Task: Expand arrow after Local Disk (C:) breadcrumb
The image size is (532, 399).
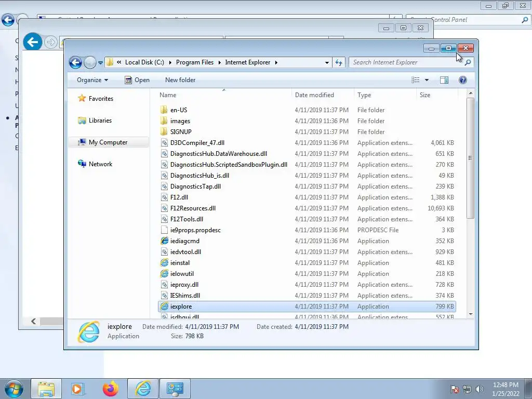Action: 170,62
